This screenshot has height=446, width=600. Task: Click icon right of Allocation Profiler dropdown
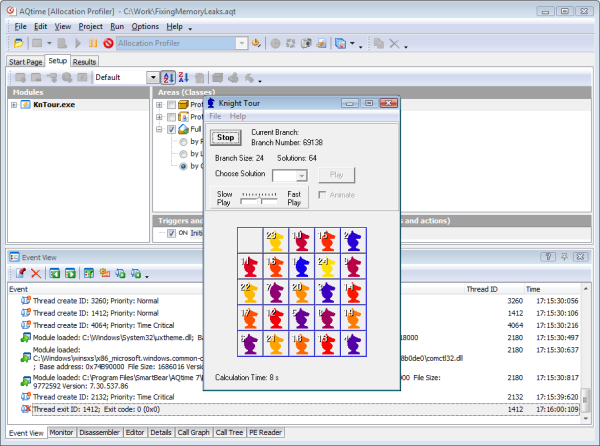point(256,43)
